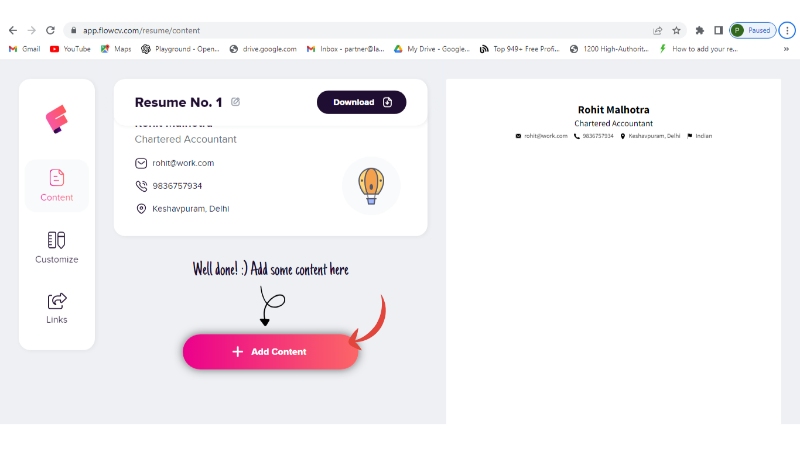Click the Chartered Accountant job title
This screenshot has height=449, width=800.
click(x=185, y=139)
